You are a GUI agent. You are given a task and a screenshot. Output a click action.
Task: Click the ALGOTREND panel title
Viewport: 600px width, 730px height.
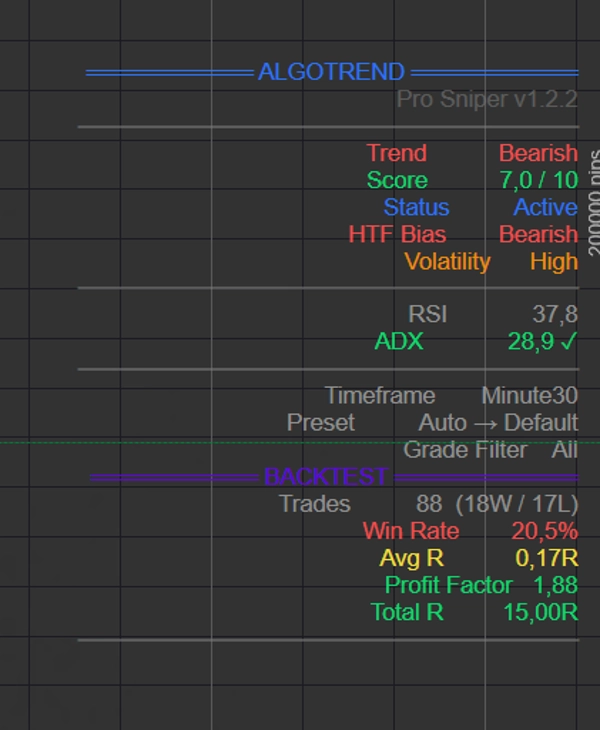[x=331, y=72]
